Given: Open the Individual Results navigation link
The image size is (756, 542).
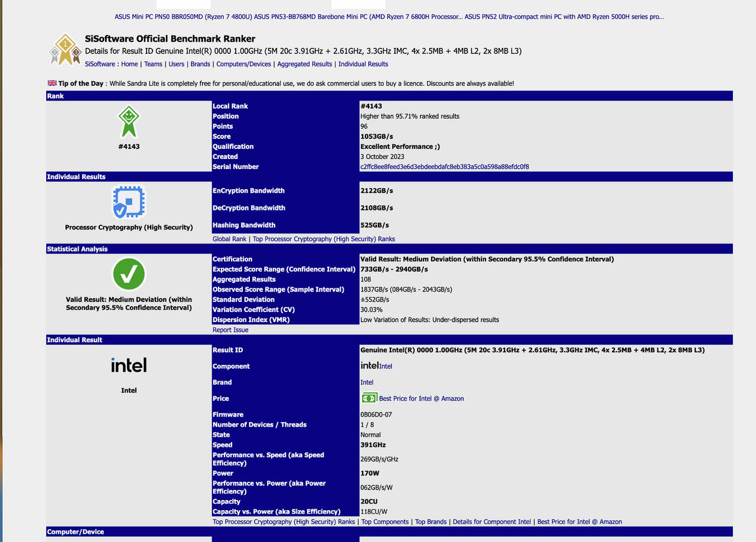Looking at the screenshot, I should pos(363,64).
